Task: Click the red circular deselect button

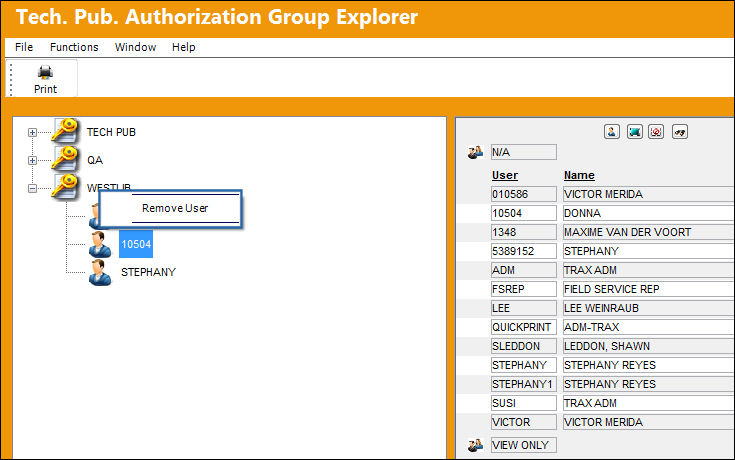Action: tap(656, 132)
